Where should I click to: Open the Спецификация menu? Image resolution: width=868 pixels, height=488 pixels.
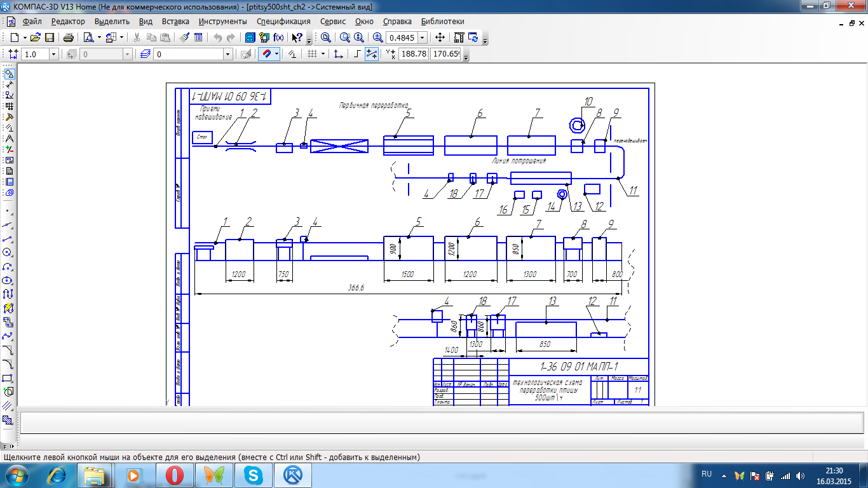[x=283, y=21]
